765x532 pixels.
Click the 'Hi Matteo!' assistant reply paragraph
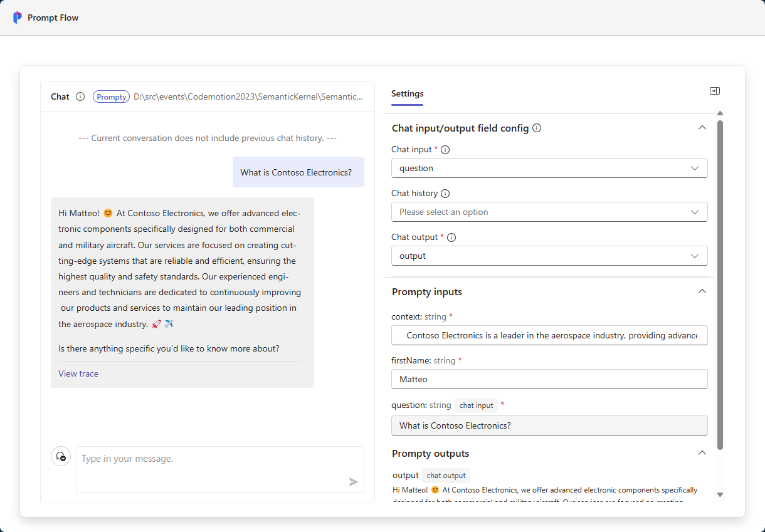(180, 269)
